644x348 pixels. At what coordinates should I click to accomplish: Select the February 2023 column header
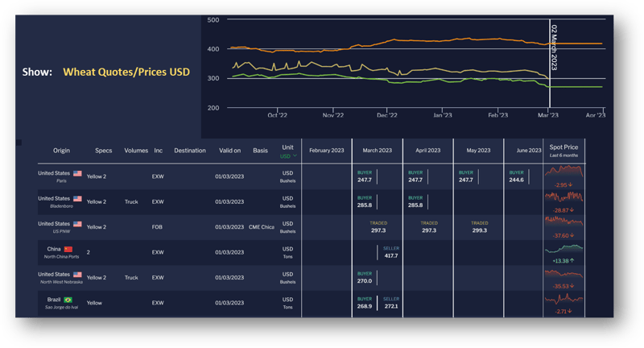[x=327, y=151]
